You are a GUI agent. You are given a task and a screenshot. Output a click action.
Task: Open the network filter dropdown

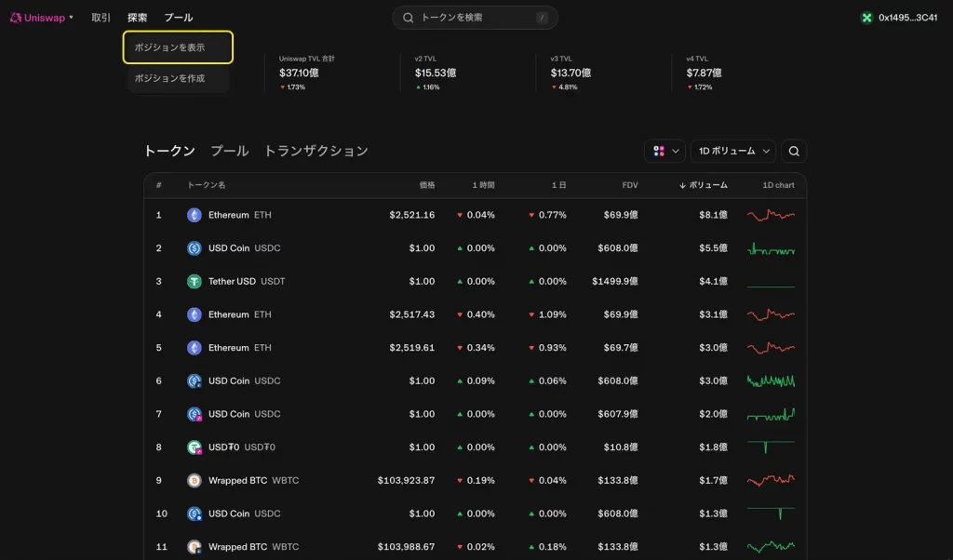664,151
